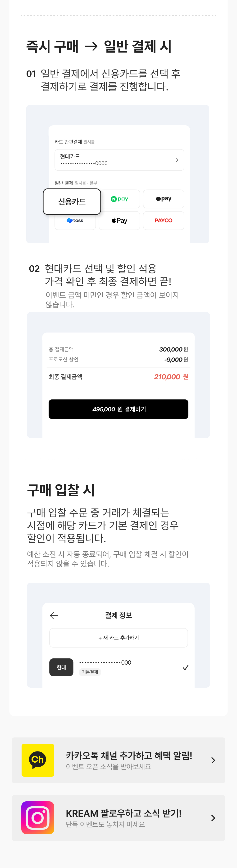Open the KakaoTalk channel banner arrow
Image resolution: width=237 pixels, height=868 pixels.
click(213, 760)
